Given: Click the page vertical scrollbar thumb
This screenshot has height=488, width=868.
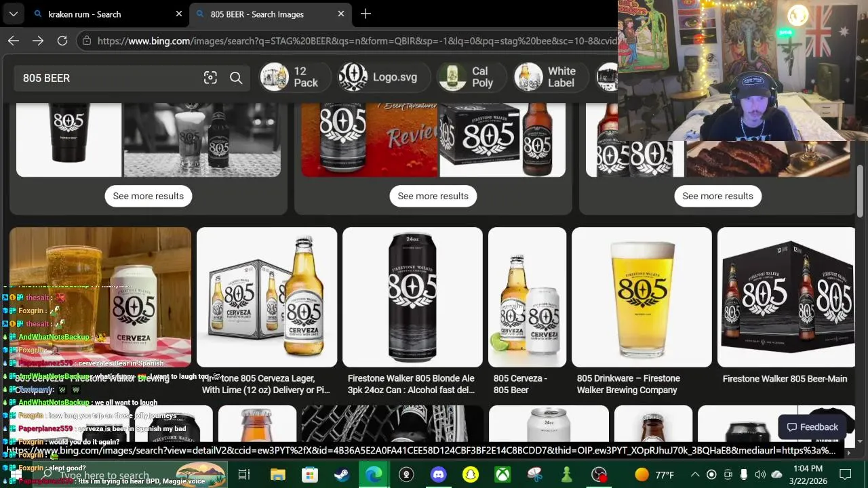Looking at the screenshot, I should point(860,191).
